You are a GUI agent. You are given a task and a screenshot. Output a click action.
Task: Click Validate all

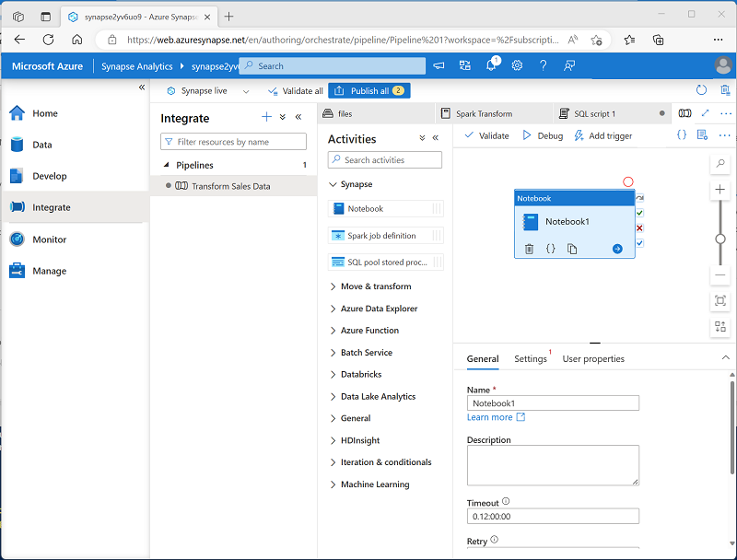point(295,91)
